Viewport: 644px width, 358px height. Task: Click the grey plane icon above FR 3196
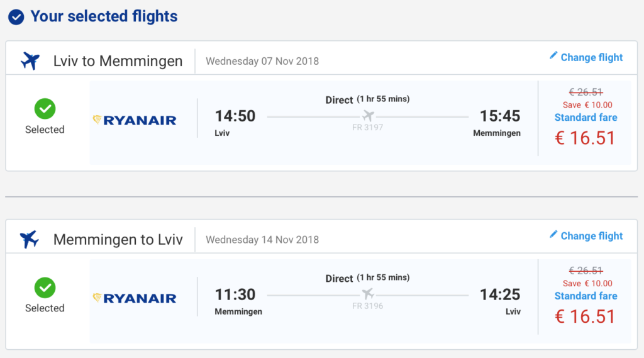[368, 294]
